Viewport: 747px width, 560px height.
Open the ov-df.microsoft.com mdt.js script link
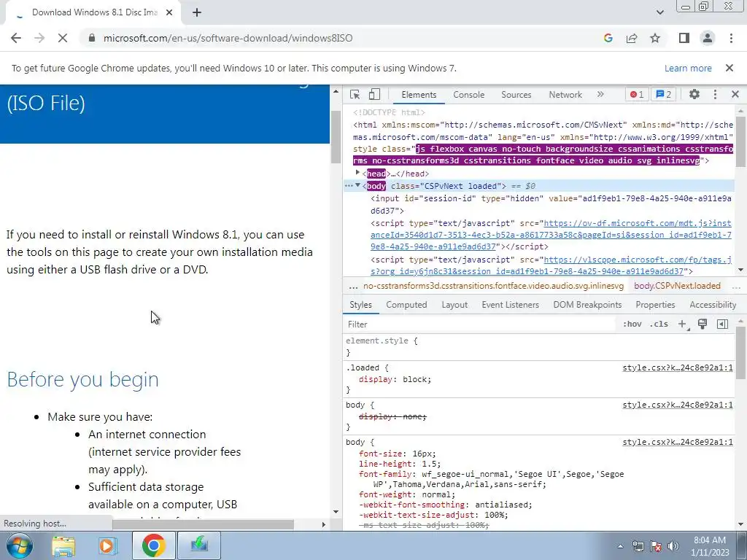(551, 235)
